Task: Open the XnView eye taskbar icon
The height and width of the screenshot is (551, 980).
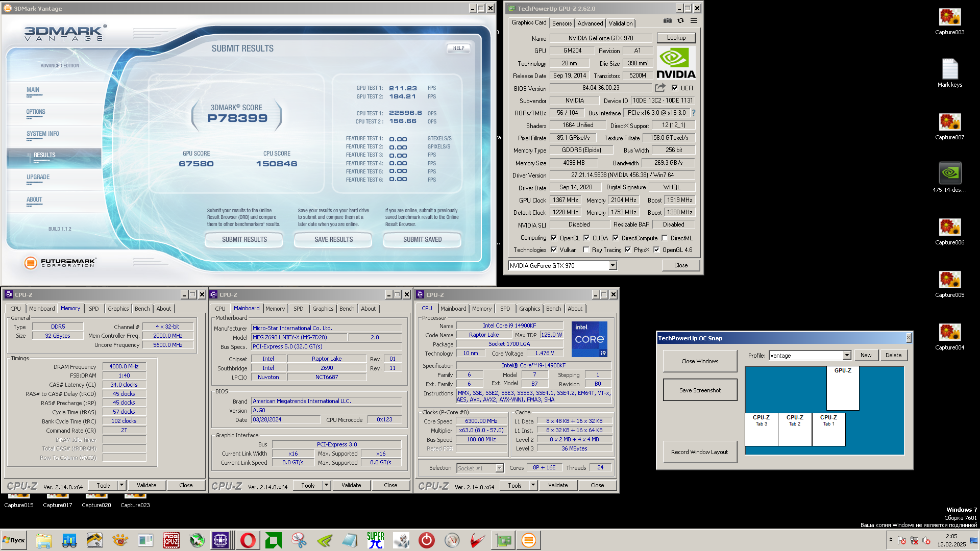Action: (120, 540)
